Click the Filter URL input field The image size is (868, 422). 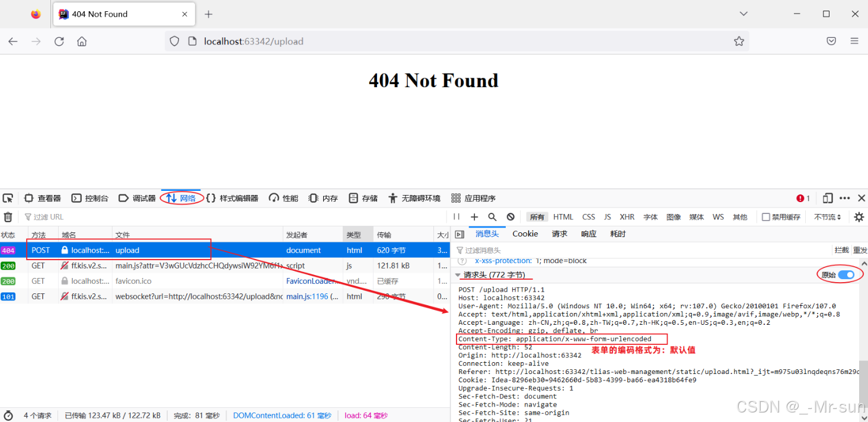click(x=234, y=217)
